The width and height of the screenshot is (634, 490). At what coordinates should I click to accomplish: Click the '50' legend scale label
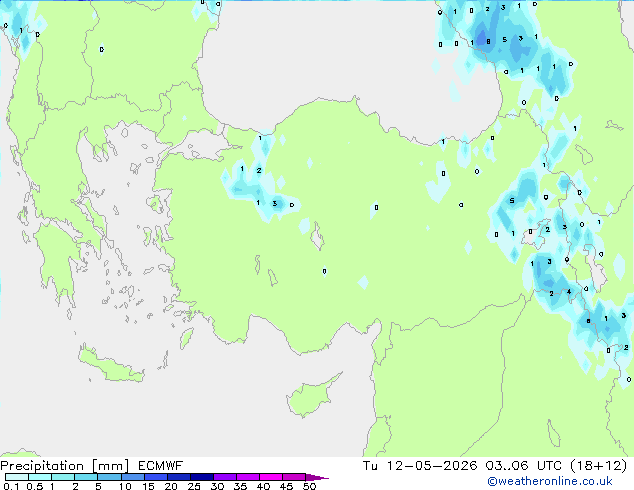click(x=309, y=486)
